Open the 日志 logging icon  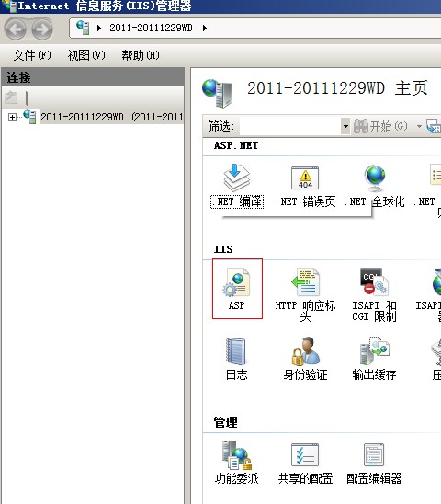[x=236, y=351]
